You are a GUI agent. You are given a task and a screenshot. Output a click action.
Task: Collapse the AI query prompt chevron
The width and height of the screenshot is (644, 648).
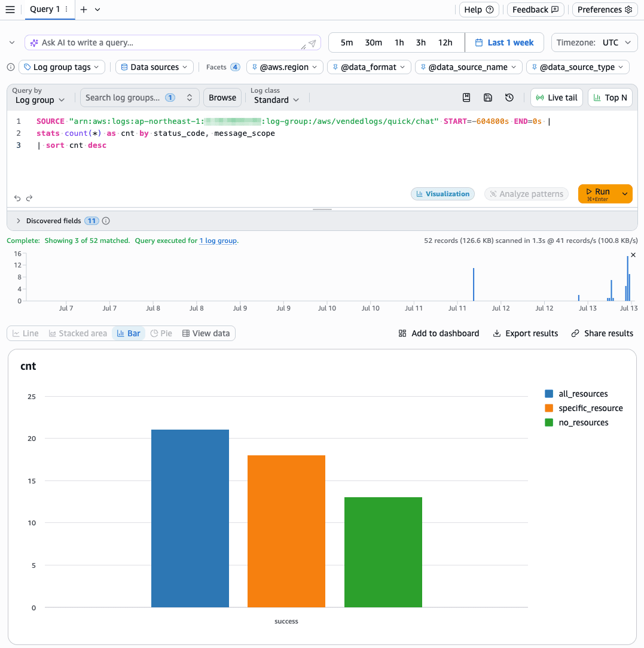coord(12,42)
